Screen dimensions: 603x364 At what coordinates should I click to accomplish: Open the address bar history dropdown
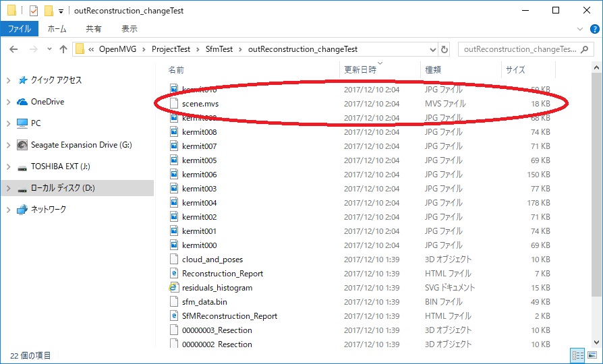432,50
